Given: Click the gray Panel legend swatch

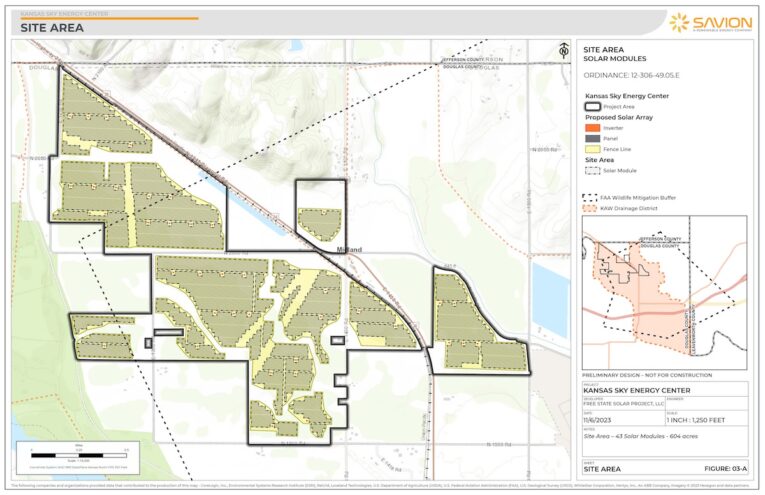Looking at the screenshot, I should (592, 139).
